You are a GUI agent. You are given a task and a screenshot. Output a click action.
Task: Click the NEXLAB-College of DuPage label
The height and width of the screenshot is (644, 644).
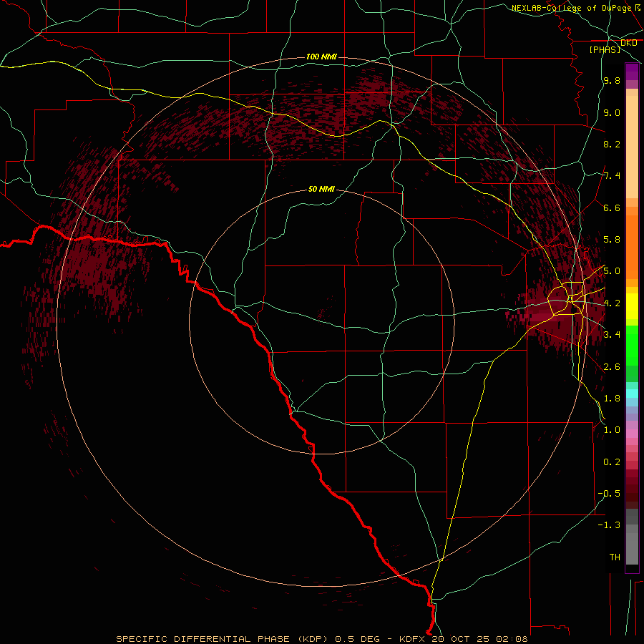(x=571, y=8)
